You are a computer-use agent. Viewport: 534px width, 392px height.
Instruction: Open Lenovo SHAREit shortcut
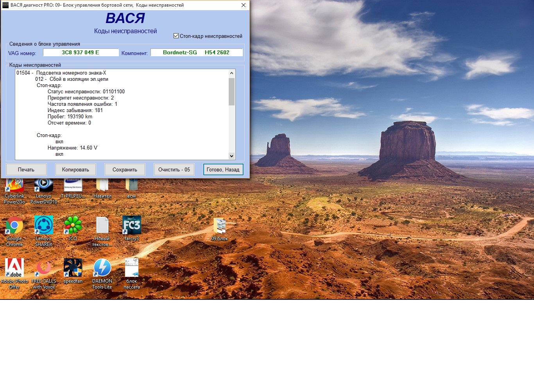click(x=43, y=226)
